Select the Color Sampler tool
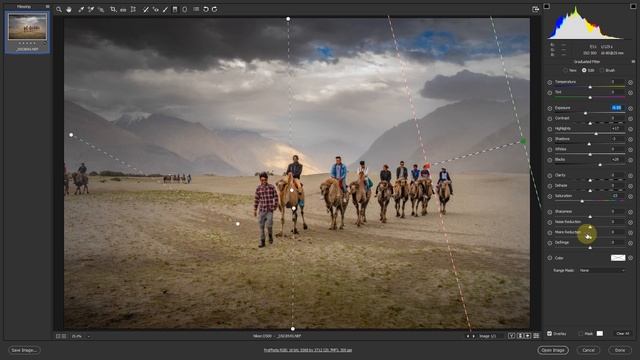640x360 pixels. [91, 9]
